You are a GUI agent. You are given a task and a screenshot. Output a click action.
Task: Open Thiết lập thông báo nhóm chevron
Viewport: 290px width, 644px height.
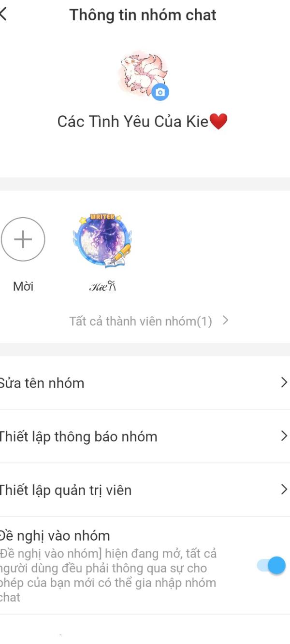click(x=284, y=436)
